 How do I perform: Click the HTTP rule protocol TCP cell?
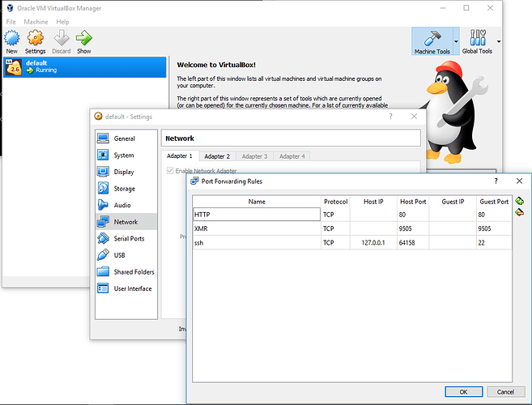click(x=335, y=215)
